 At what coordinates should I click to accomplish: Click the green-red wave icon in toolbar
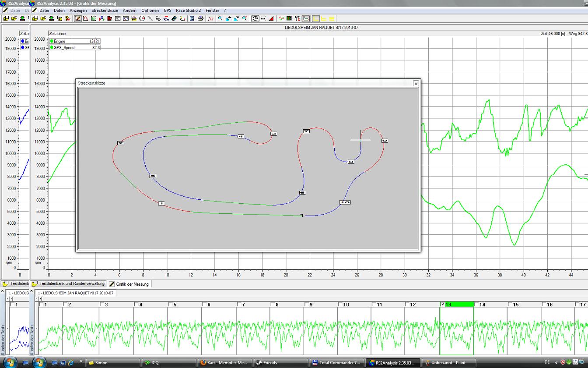pyautogui.click(x=281, y=18)
